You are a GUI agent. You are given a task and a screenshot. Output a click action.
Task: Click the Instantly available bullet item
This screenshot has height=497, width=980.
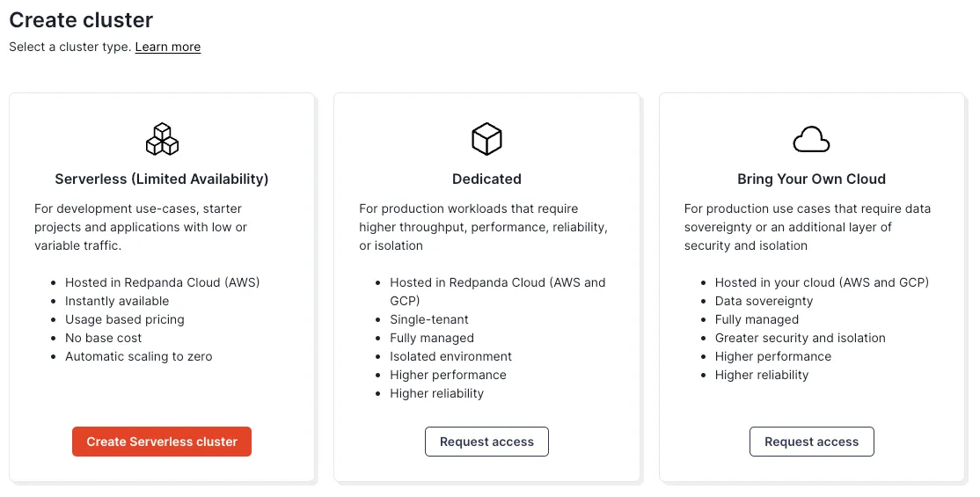tap(117, 301)
